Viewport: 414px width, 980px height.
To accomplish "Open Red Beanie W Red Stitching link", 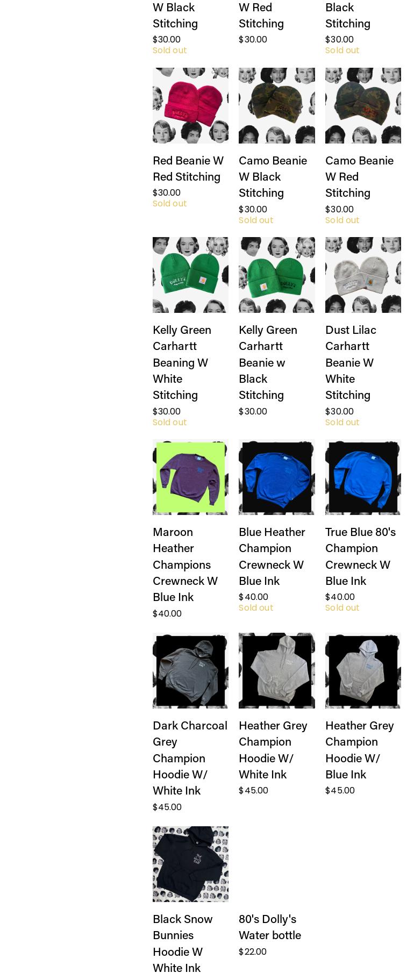I will click(188, 169).
